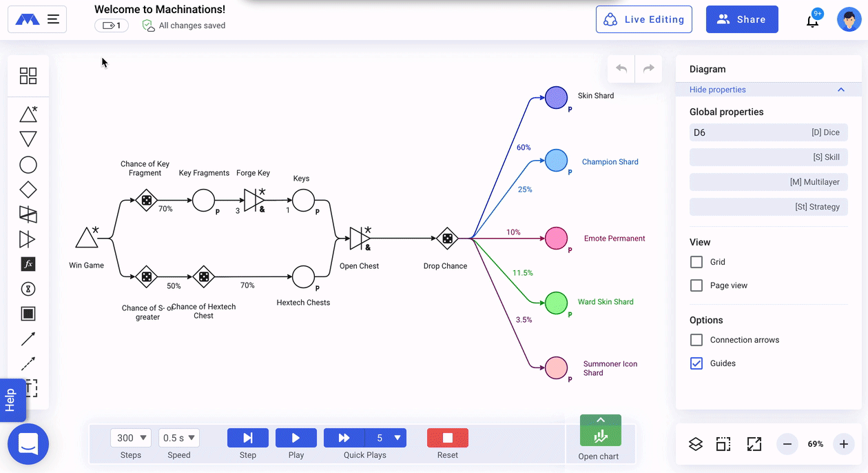Screen dimensions: 868x473
Task: Select the Converter node tool
Action: (28, 239)
